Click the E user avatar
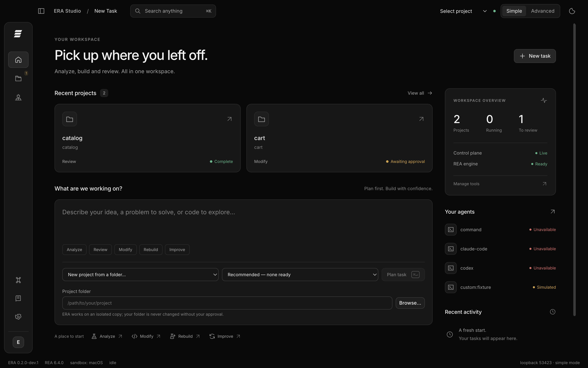 (18, 342)
